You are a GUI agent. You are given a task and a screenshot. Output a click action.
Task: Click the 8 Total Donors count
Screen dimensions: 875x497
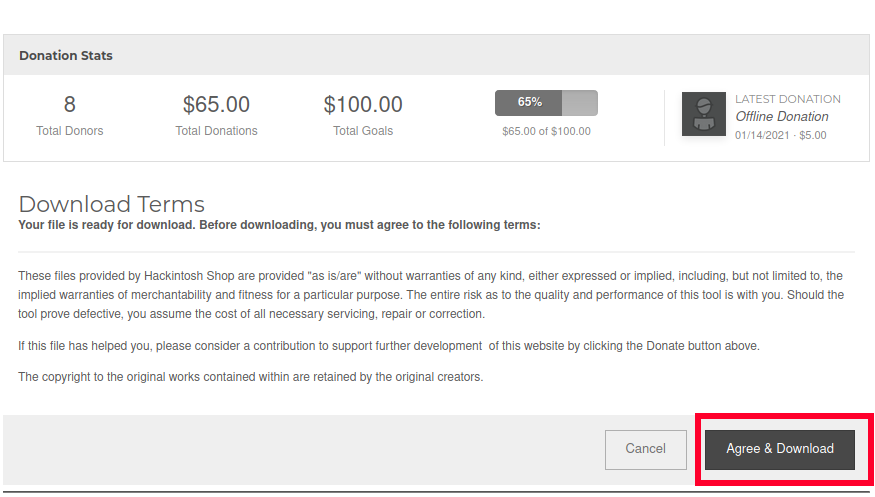click(69, 104)
